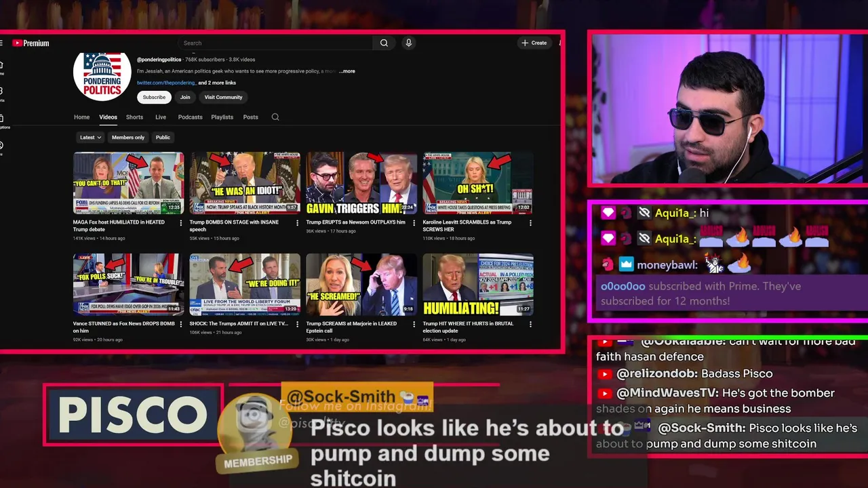
Task: Open 'Vance STUNNED as Fox News' thumbnail
Action: (128, 285)
